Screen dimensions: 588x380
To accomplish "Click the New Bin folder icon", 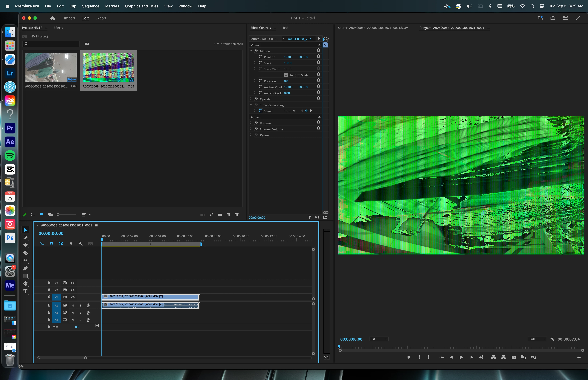I will click(x=220, y=214).
